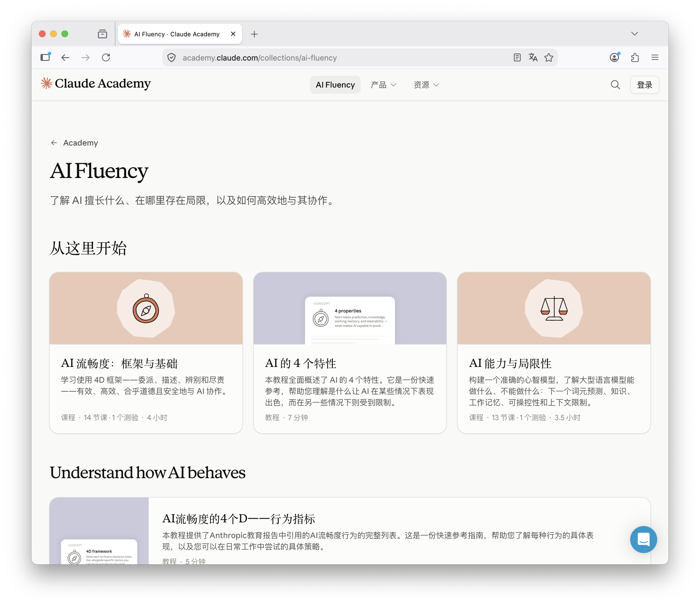Expand the 产品 dropdown menu
Screen dimensions: 700x606
pos(383,85)
